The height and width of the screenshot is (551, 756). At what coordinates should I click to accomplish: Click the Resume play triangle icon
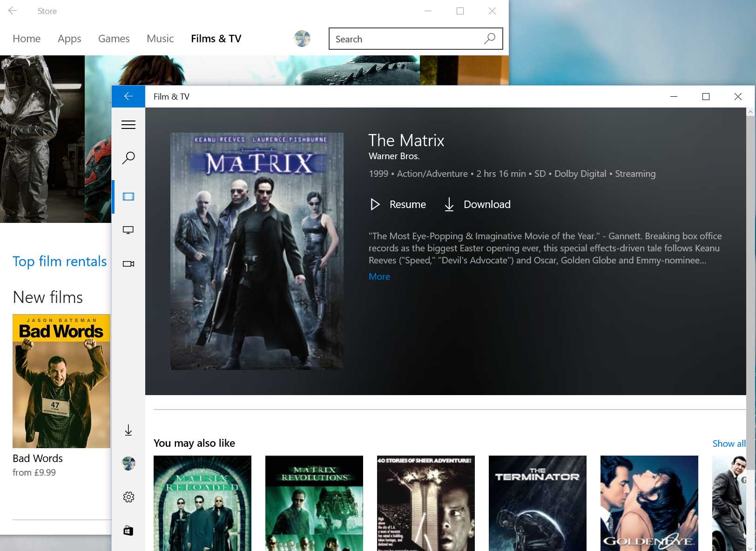click(x=375, y=204)
